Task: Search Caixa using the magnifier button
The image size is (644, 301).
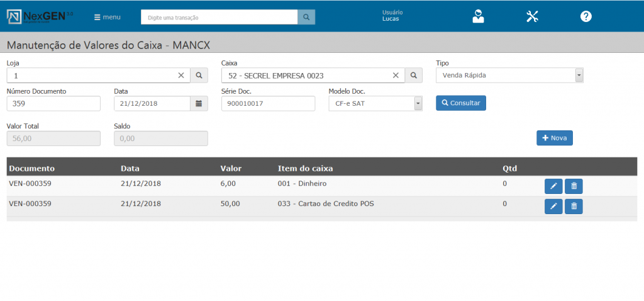Action: pos(414,76)
